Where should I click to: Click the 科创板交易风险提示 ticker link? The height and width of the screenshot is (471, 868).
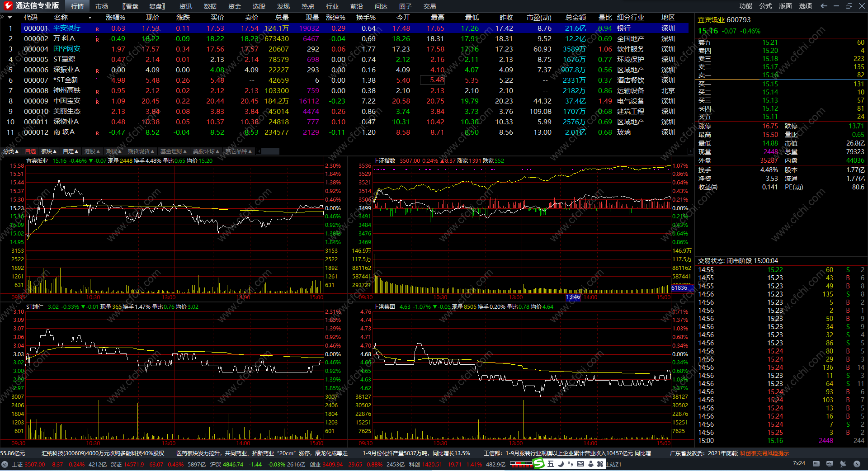(764, 453)
